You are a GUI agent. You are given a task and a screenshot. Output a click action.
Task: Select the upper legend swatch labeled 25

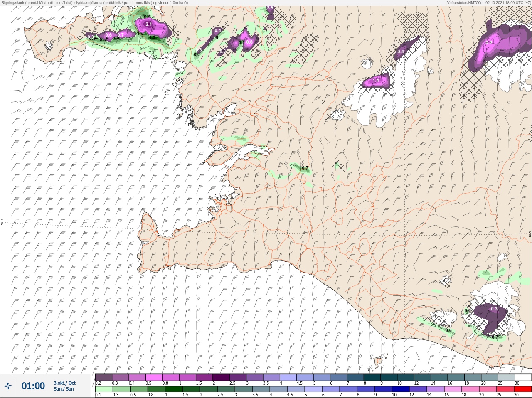pos(506,377)
